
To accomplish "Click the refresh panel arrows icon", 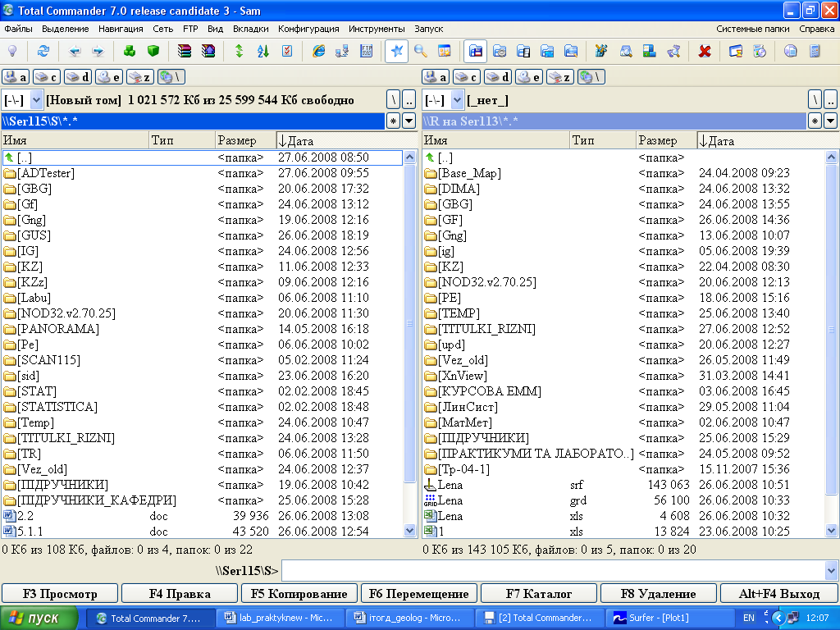I will 43,51.
